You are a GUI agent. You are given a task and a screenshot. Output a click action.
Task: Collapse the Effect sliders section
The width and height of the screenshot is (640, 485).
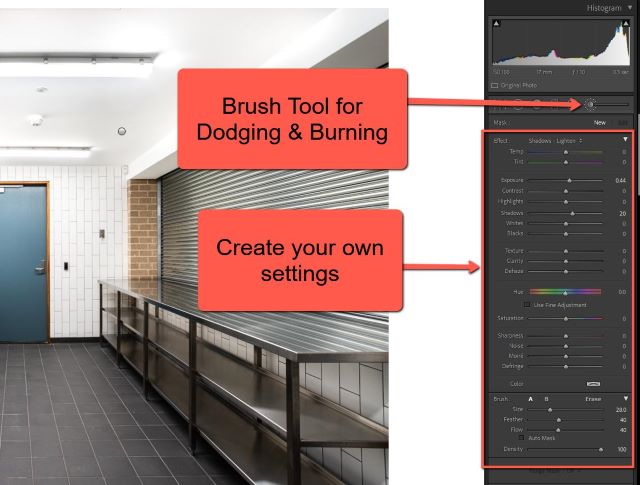625,140
